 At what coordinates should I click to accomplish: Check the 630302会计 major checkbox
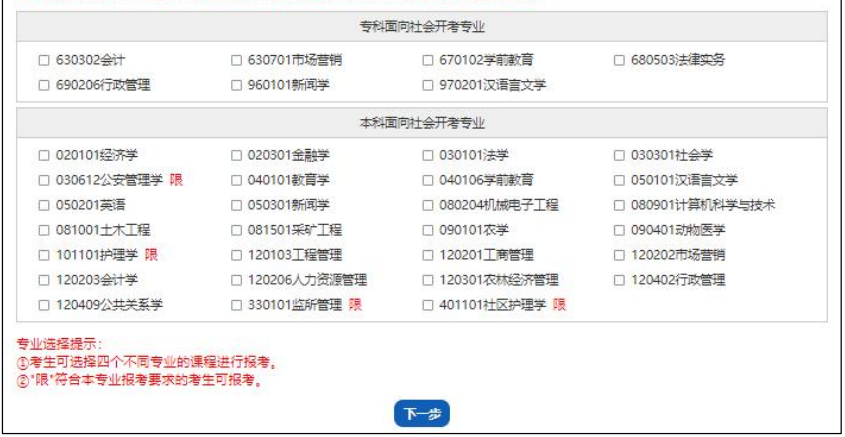pos(44,61)
